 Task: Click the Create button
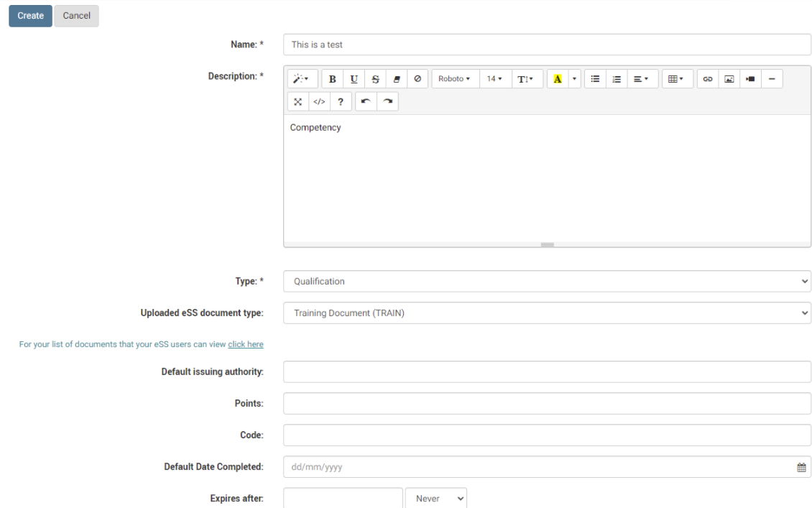pos(31,16)
